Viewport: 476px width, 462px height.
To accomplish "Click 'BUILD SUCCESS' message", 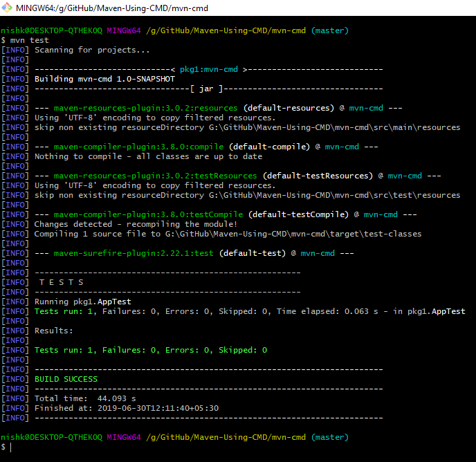I will tap(66, 380).
